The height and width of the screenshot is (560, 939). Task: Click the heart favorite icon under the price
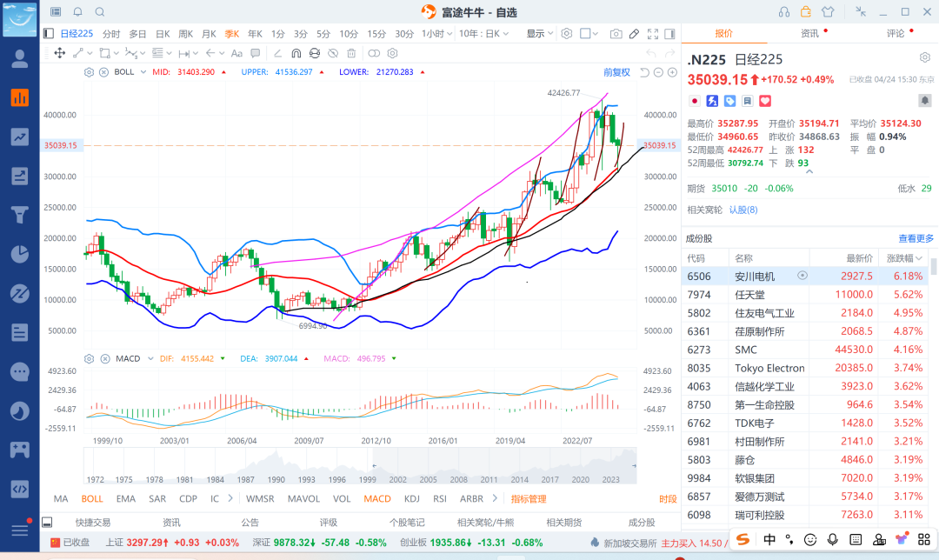[765, 102]
